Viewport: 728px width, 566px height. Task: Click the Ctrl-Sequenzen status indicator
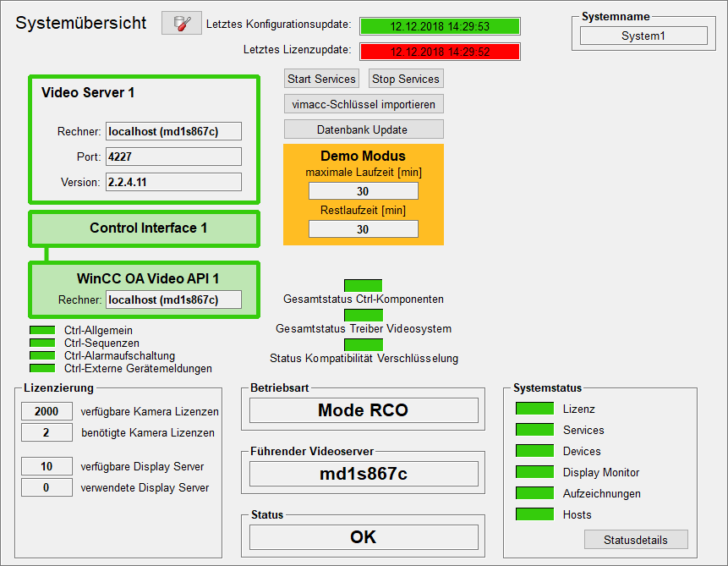[41, 343]
